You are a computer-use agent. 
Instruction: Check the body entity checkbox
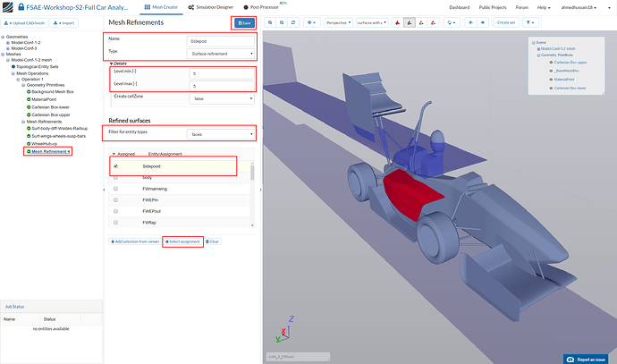point(114,179)
